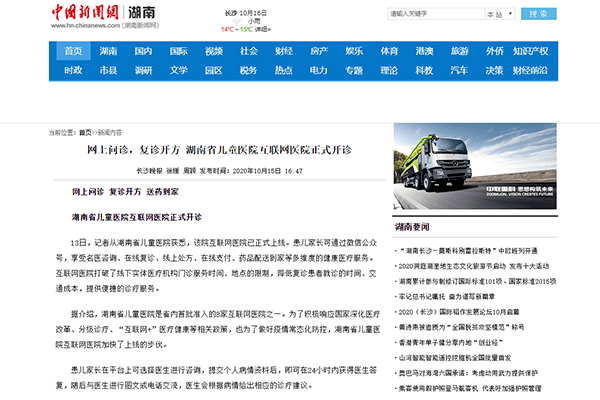Open the 国际 navigation item
The height and width of the screenshot is (400, 600).
pyautogui.click(x=179, y=51)
